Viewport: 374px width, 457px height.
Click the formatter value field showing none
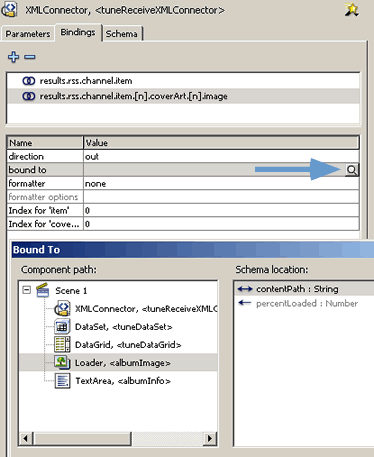(x=221, y=184)
